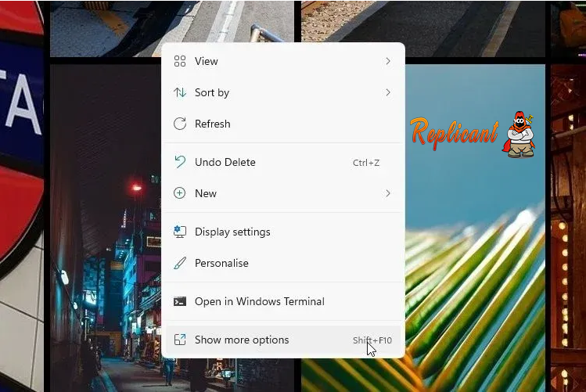
Task: Click the Shift+F10 shortcut label
Action: 372,340
